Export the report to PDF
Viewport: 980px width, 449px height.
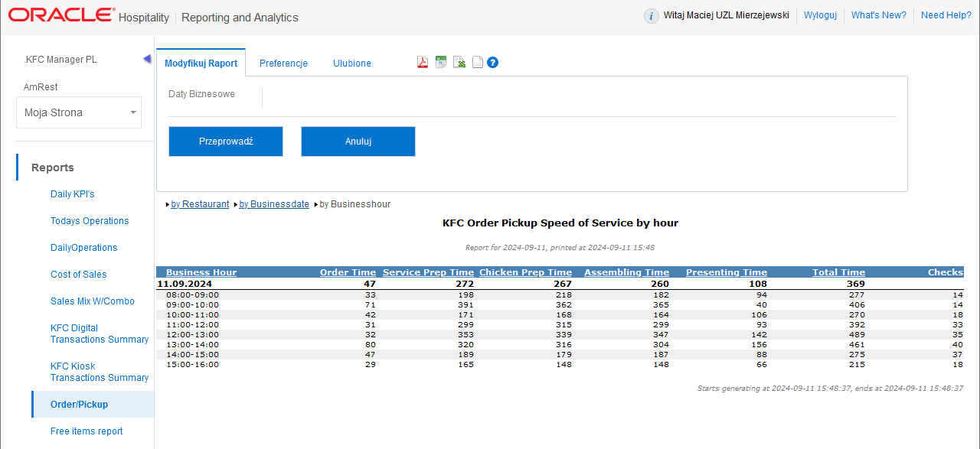click(x=422, y=62)
